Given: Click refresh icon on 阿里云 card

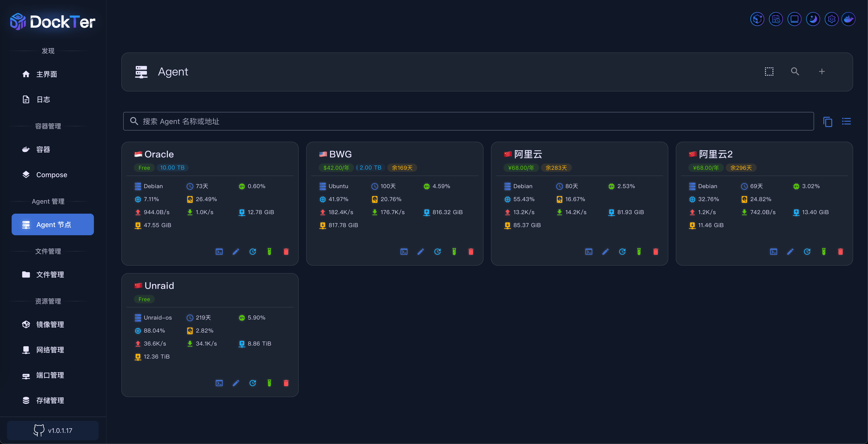Looking at the screenshot, I should point(622,251).
